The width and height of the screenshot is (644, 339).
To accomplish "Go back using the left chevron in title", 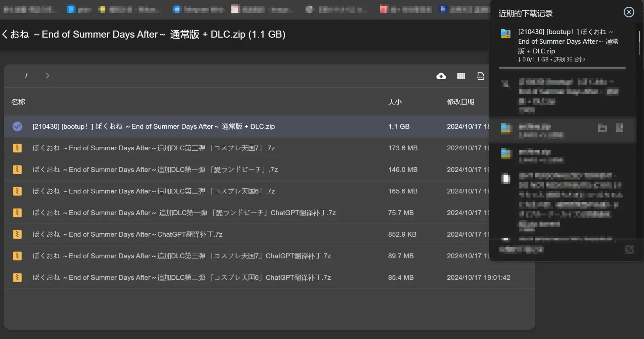I will point(5,34).
